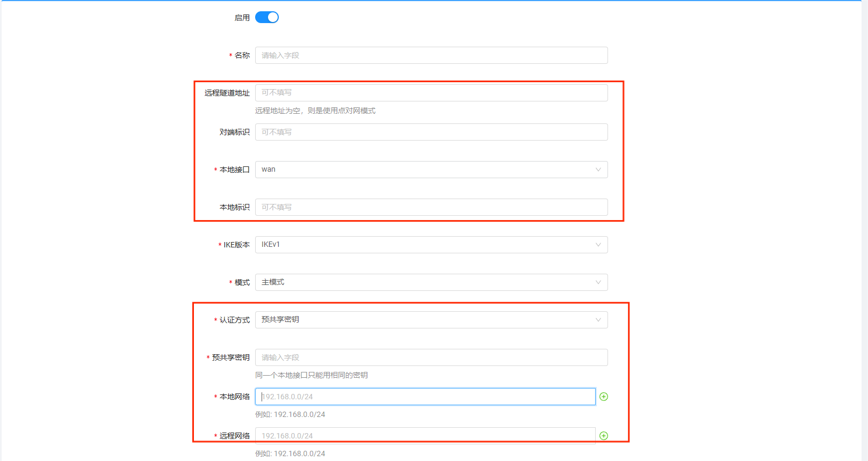Expand the 模式 dropdown showing 主模式

point(424,282)
